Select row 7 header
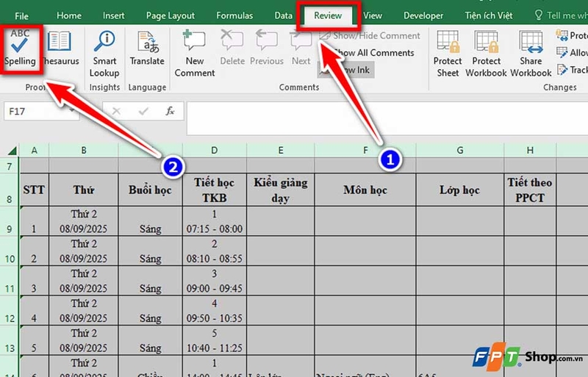Screen dimensions: 588x377 [10, 165]
